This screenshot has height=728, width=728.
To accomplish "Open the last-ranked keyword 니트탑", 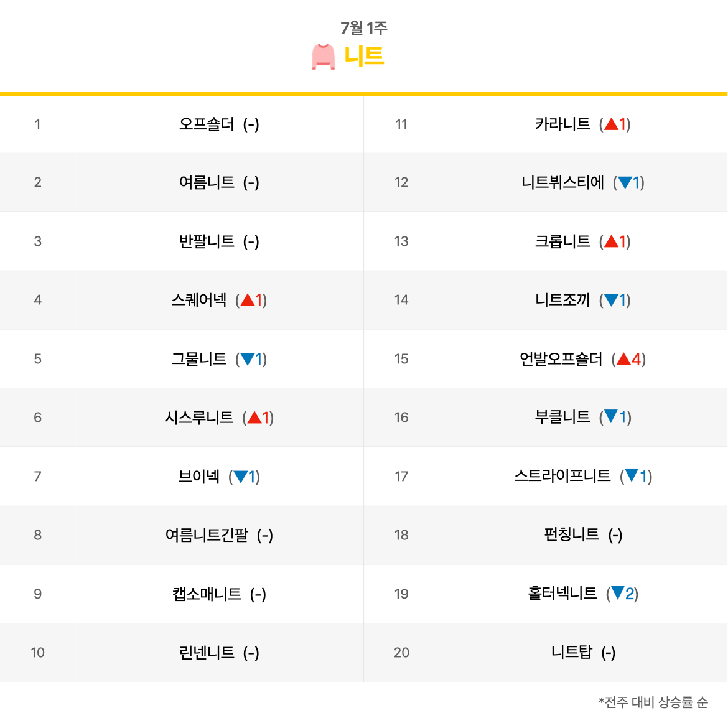I will point(572,652).
